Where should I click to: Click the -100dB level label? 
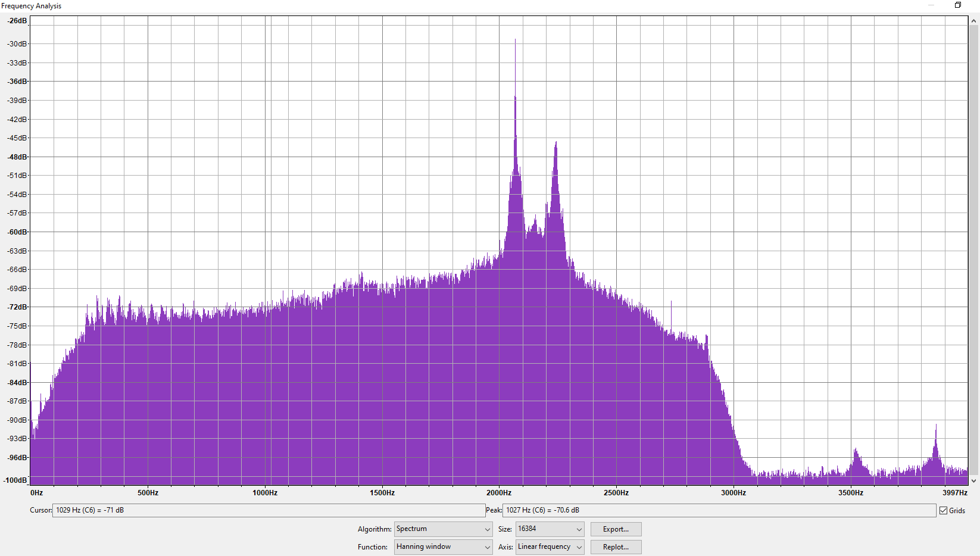15,480
